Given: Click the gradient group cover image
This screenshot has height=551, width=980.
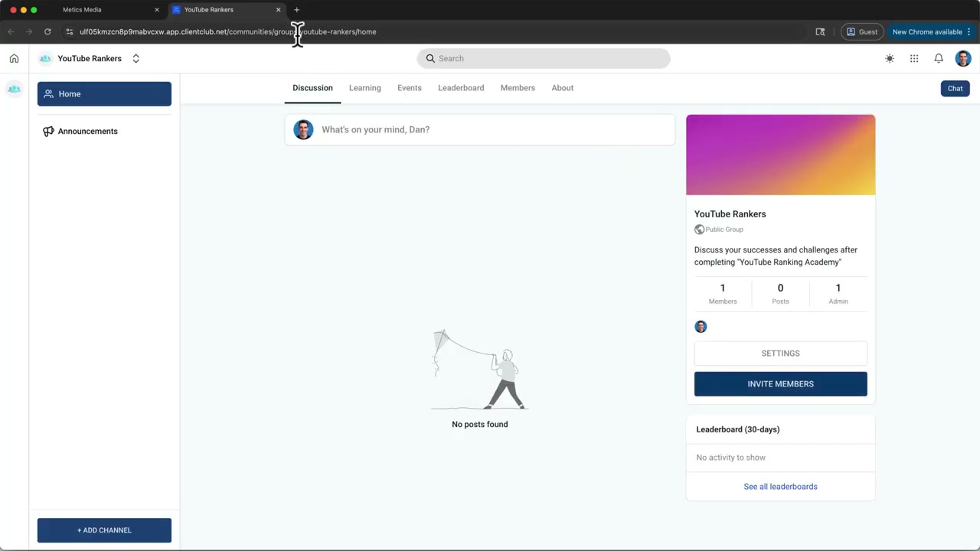Looking at the screenshot, I should 780,155.
